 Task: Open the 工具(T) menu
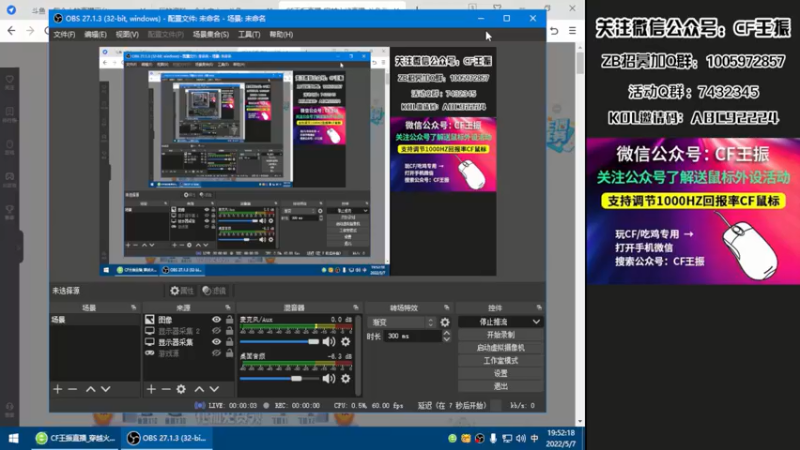pos(249,34)
